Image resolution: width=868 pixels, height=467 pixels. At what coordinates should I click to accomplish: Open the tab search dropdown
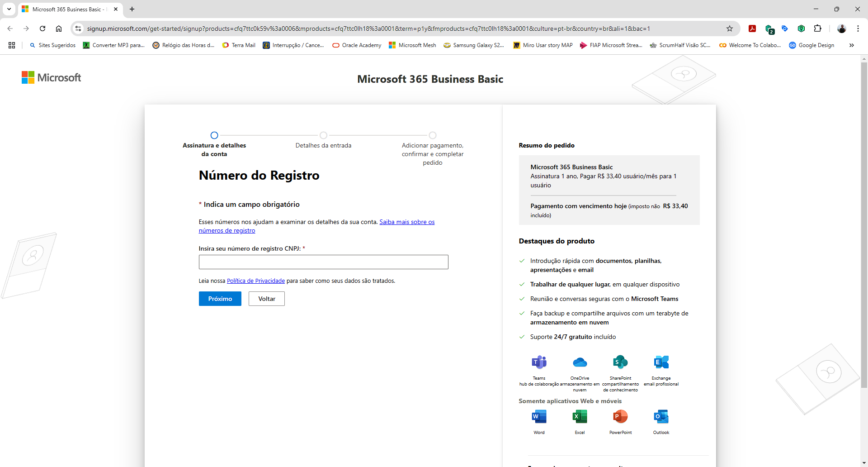[x=9, y=9]
